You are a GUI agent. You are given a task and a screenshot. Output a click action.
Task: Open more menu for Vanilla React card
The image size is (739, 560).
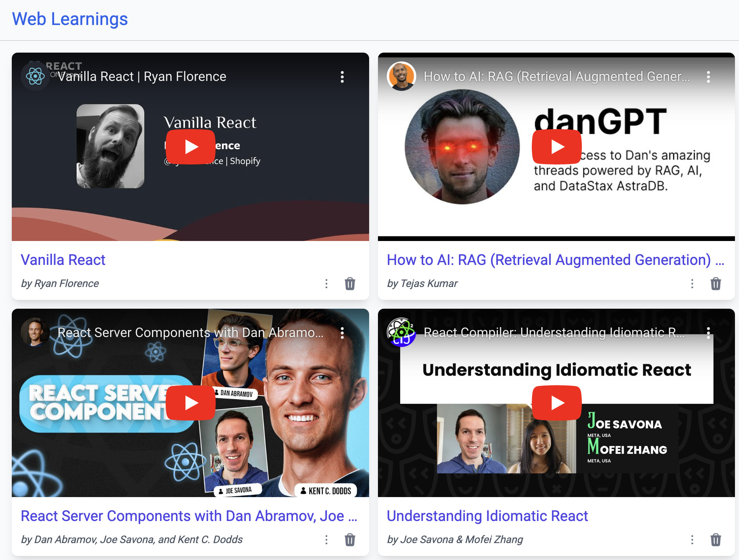(x=326, y=284)
